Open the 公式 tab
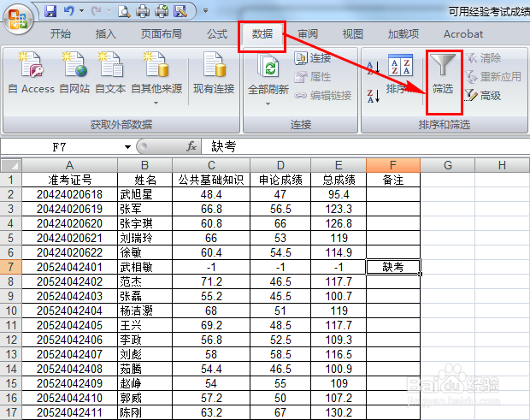Image resolution: width=530 pixels, height=420 pixels. pos(217,34)
